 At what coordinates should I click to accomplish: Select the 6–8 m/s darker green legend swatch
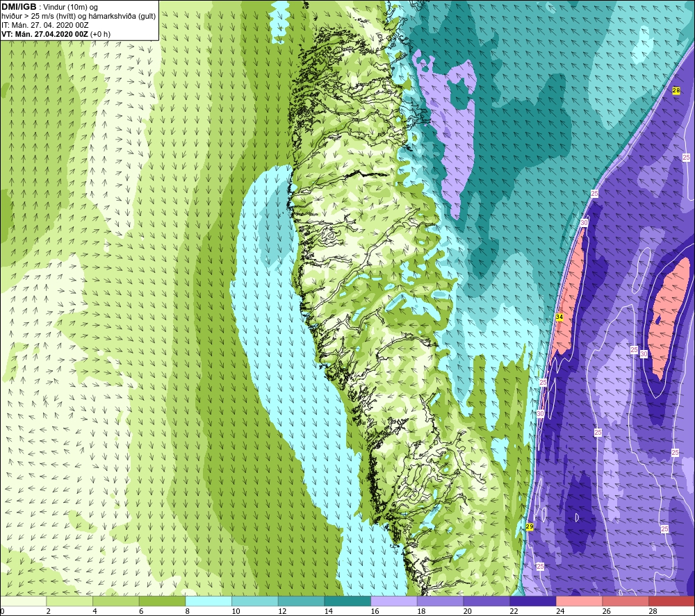pyautogui.click(x=162, y=601)
